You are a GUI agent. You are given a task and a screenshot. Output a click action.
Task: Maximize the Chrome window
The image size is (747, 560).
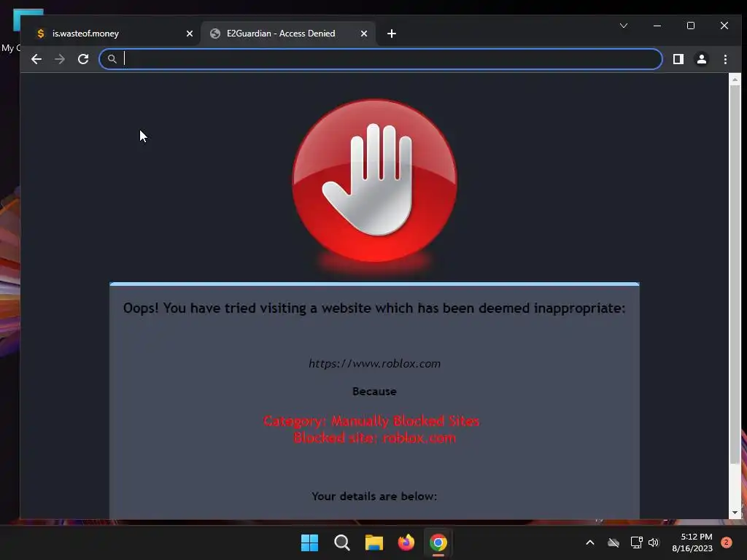tap(691, 26)
